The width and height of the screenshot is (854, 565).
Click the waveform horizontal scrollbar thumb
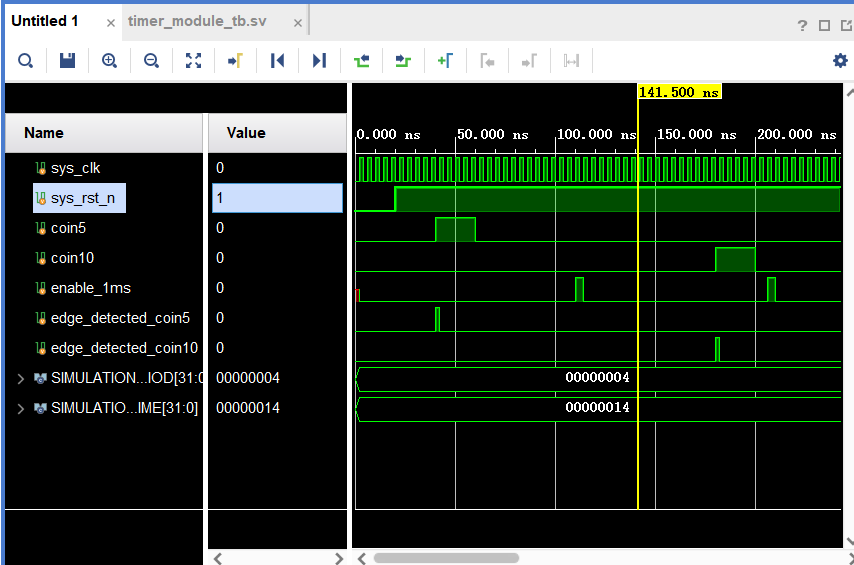tap(446, 558)
